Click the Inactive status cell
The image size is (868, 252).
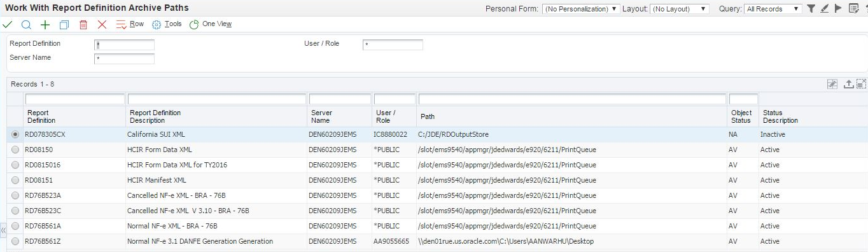pyautogui.click(x=773, y=134)
